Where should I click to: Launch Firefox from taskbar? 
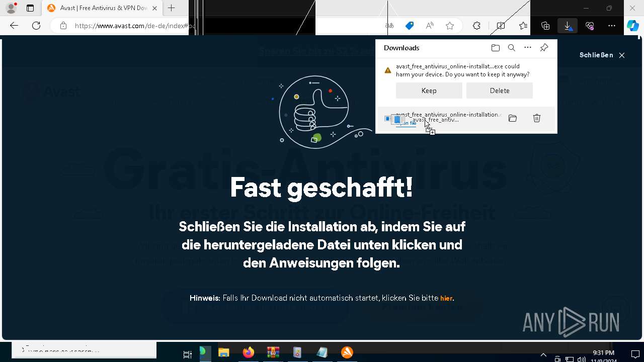click(x=249, y=353)
